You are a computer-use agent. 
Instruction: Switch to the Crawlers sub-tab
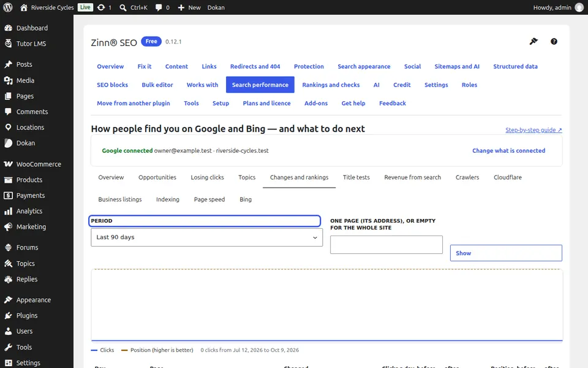click(467, 177)
